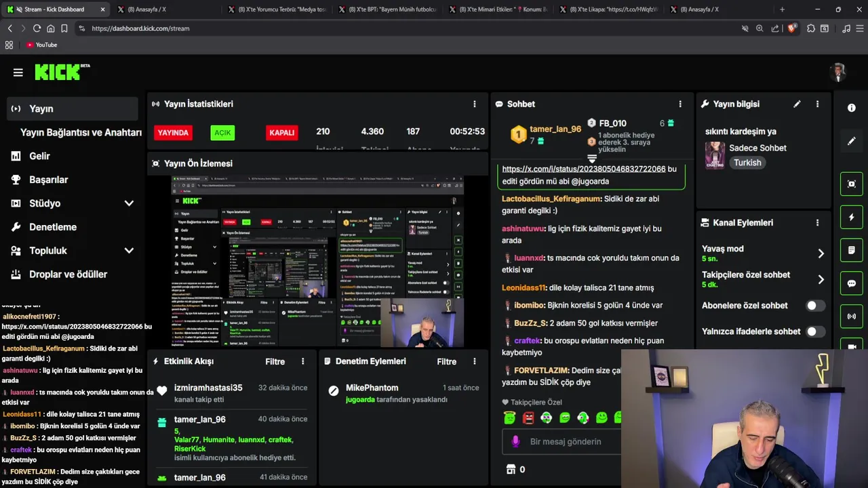Toggle Yalnızca ifadelerle sohbet switch
The height and width of the screenshot is (488, 868).
click(x=815, y=331)
